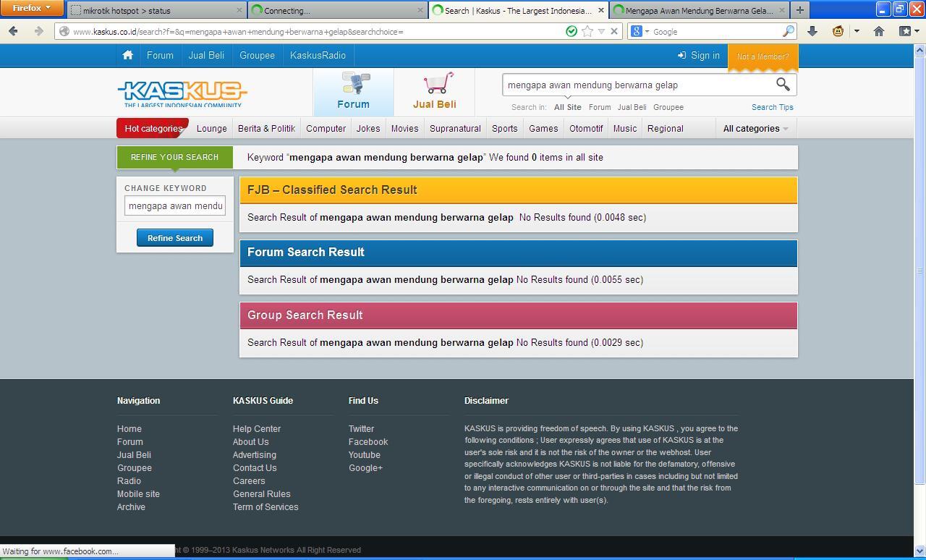This screenshot has width=926, height=560.
Task: Open Facebook footer link
Action: point(368,441)
